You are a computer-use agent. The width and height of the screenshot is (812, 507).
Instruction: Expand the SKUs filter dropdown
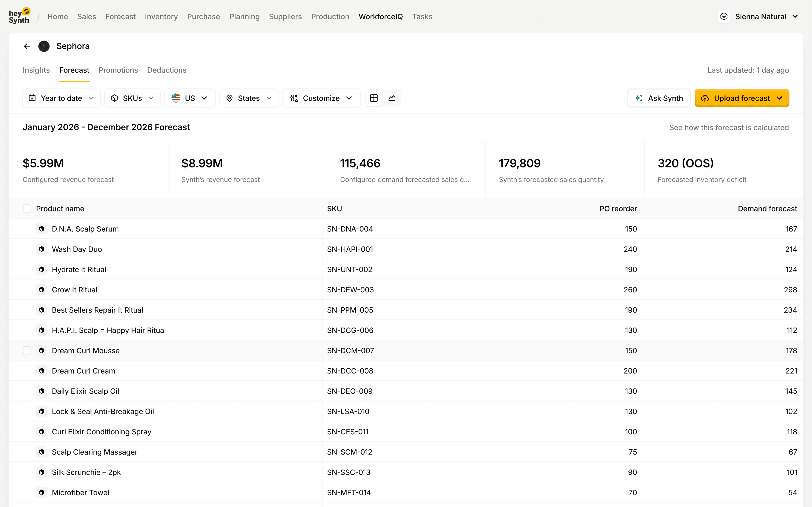(133, 98)
